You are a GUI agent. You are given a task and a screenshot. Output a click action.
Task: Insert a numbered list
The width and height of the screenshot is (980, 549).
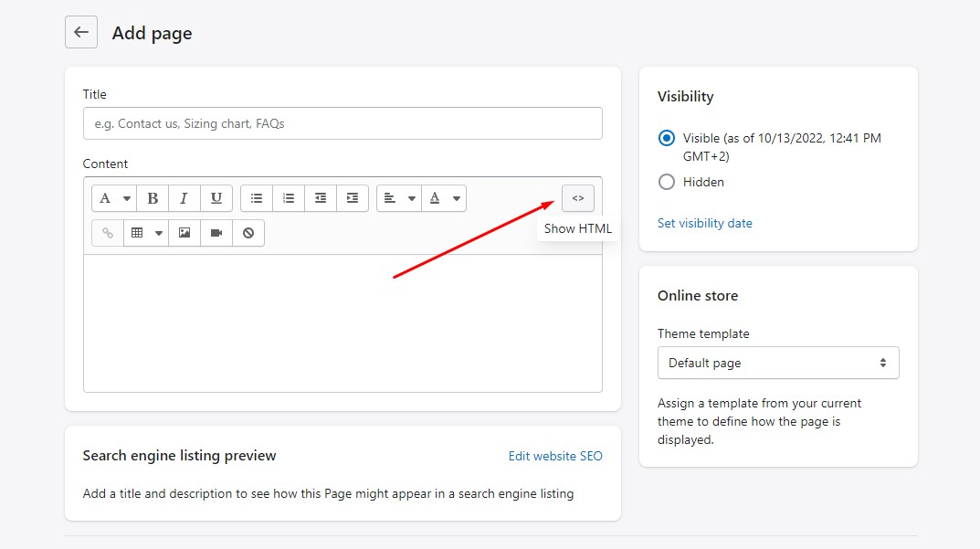pos(288,197)
